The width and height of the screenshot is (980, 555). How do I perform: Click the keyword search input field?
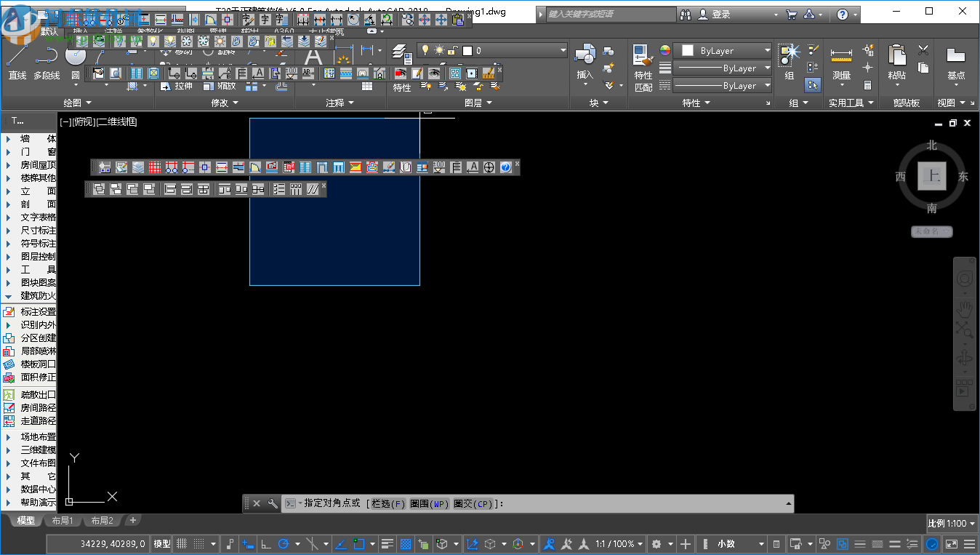(x=608, y=15)
